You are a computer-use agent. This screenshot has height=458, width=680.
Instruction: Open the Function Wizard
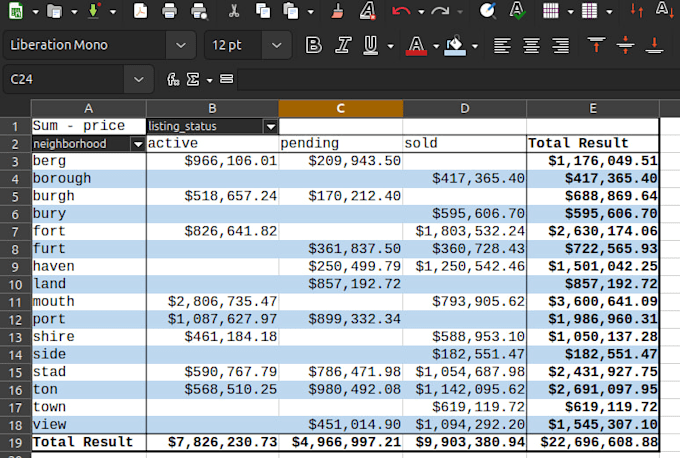coord(173,79)
